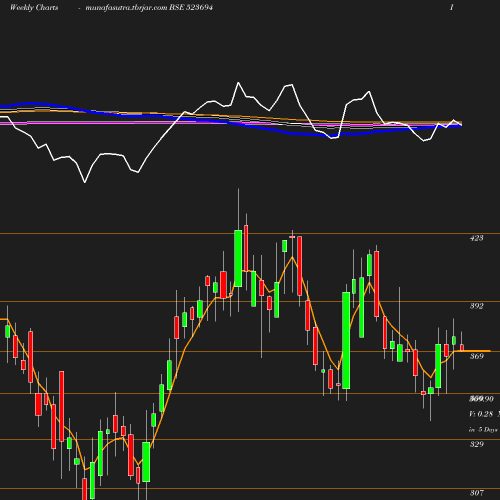Select the 'munafasutra.tbrjar.com BSE 523694' header text
Viewport: 500px width, 500px height.
(149, 7)
